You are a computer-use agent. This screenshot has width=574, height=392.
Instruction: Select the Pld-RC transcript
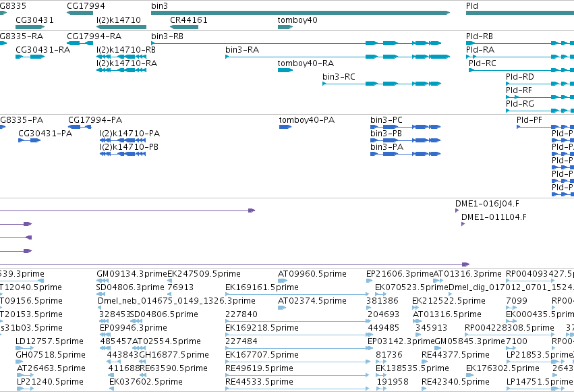[521, 70]
